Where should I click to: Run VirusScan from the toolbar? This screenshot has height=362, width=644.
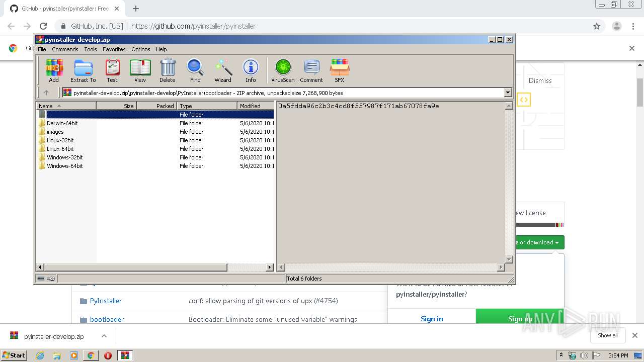coord(283,71)
